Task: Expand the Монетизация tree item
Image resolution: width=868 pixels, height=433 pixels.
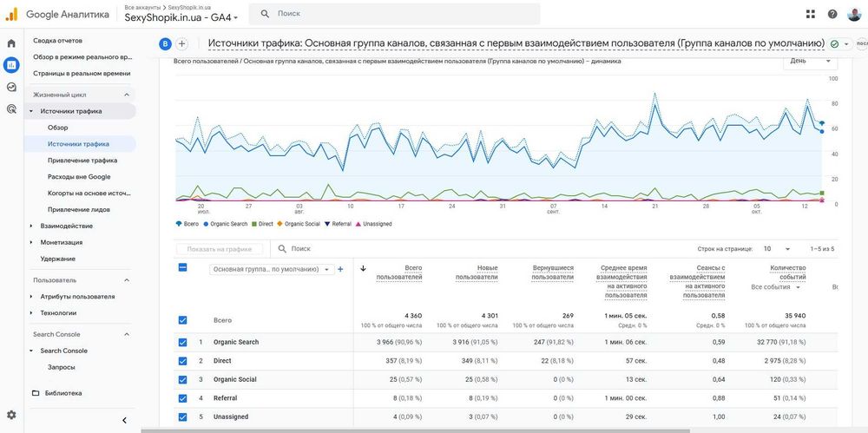Action: point(31,242)
